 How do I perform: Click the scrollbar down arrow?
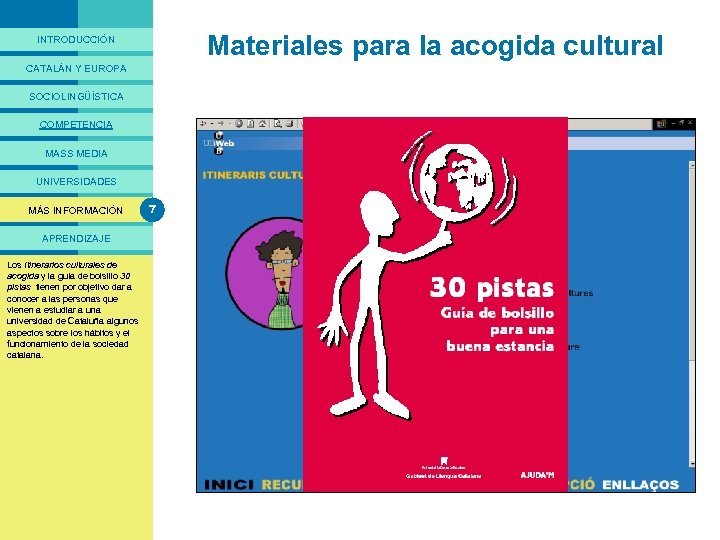click(692, 464)
